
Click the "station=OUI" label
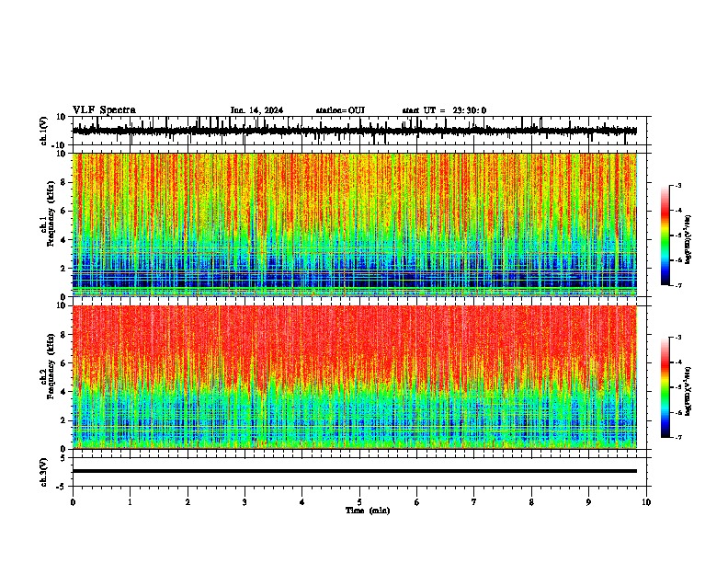pos(340,110)
